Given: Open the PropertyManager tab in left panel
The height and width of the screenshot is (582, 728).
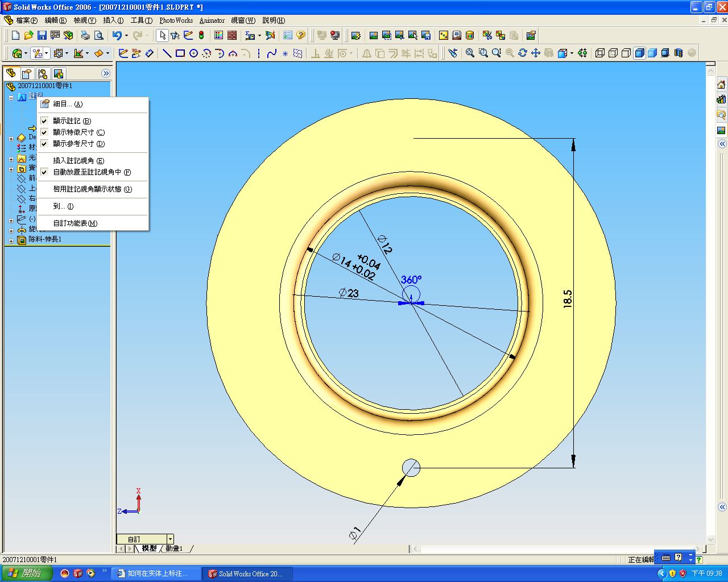Looking at the screenshot, I should click(x=26, y=73).
